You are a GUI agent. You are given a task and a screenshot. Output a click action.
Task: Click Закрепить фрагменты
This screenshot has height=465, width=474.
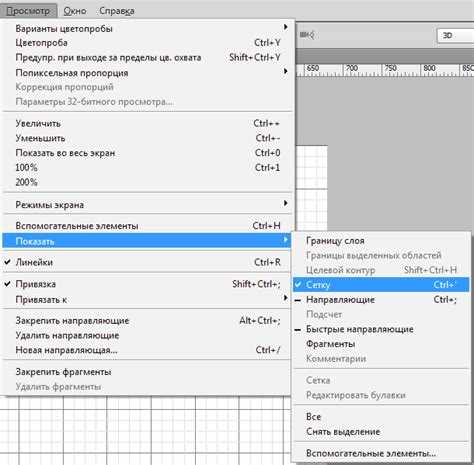pos(147,372)
